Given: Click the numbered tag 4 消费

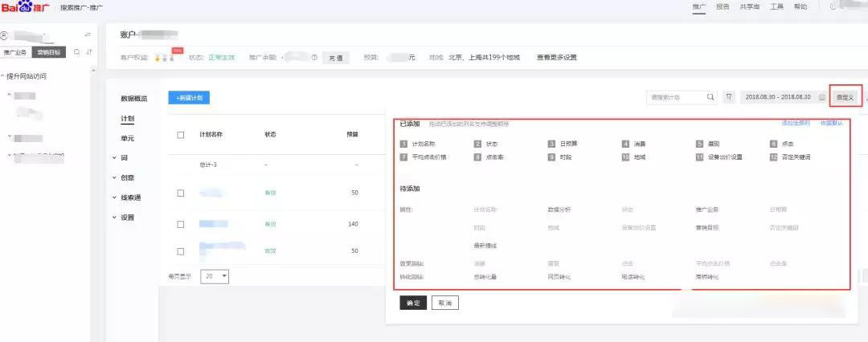Looking at the screenshot, I should 633,144.
